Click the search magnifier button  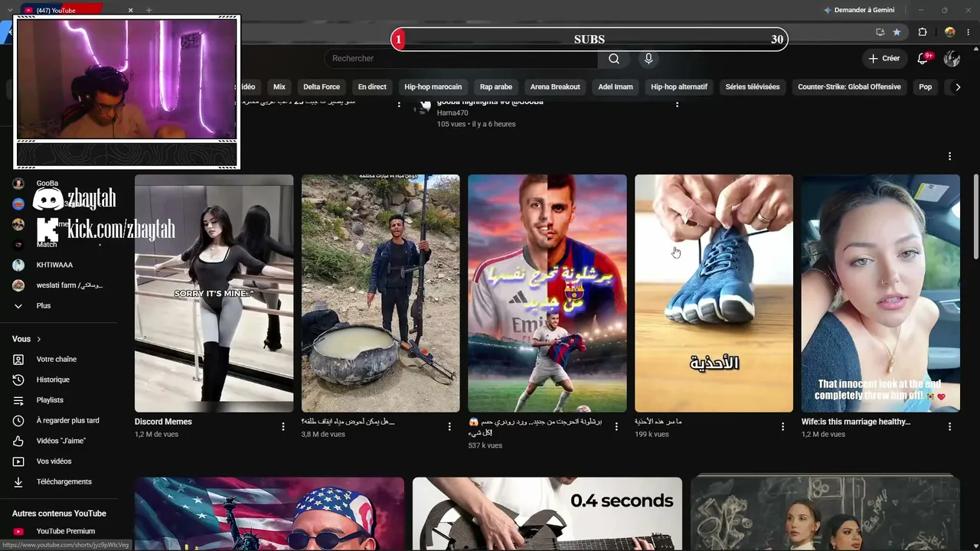coord(614,59)
